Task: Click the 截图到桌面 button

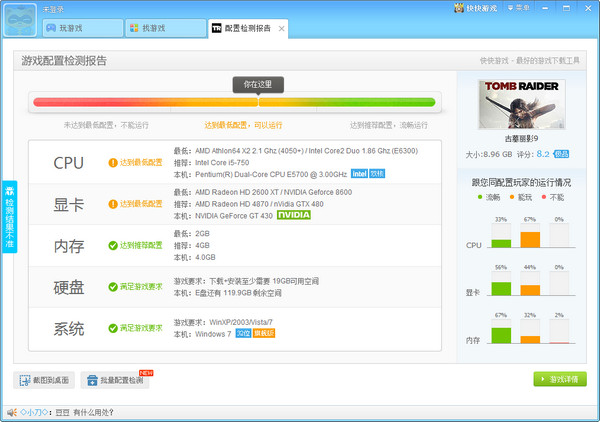Action: point(44,380)
